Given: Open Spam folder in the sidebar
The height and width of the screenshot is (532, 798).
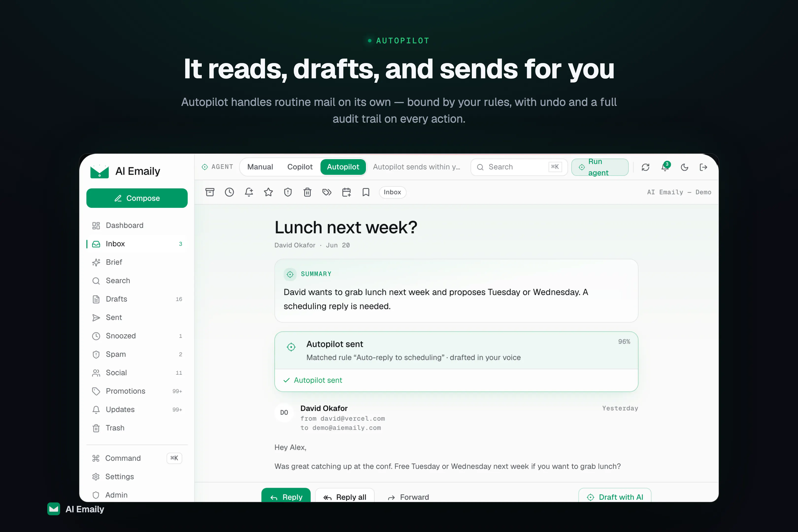Looking at the screenshot, I should 137,354.
